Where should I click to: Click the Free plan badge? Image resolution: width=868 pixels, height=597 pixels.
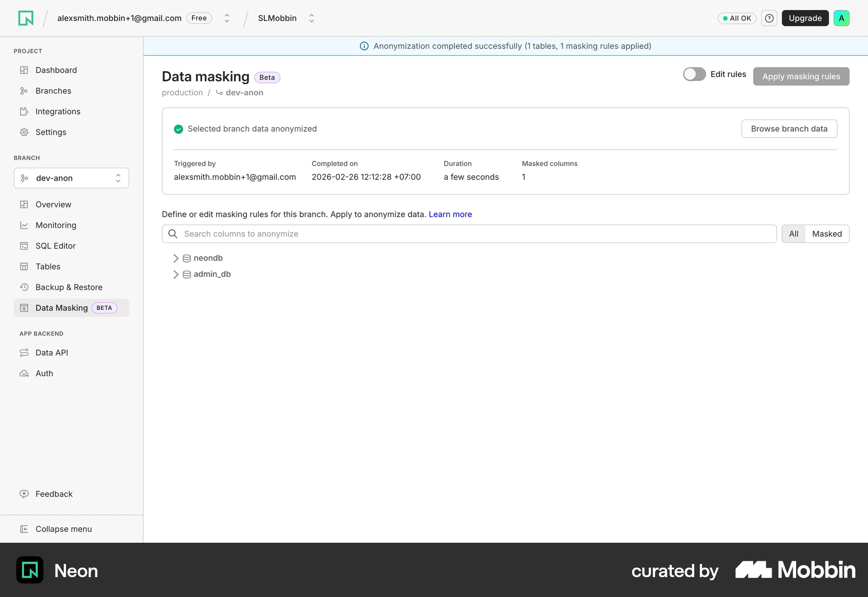pyautogui.click(x=199, y=18)
